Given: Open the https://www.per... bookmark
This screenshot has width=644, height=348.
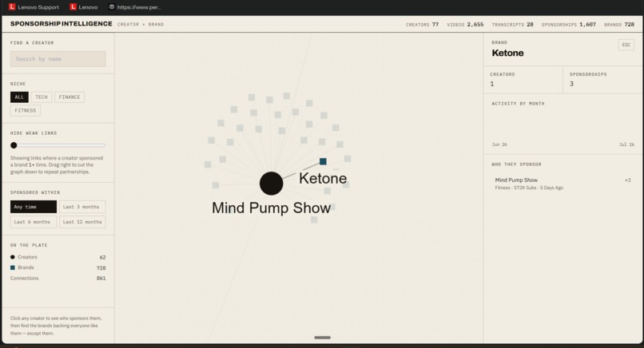Looking at the screenshot, I should [x=134, y=7].
